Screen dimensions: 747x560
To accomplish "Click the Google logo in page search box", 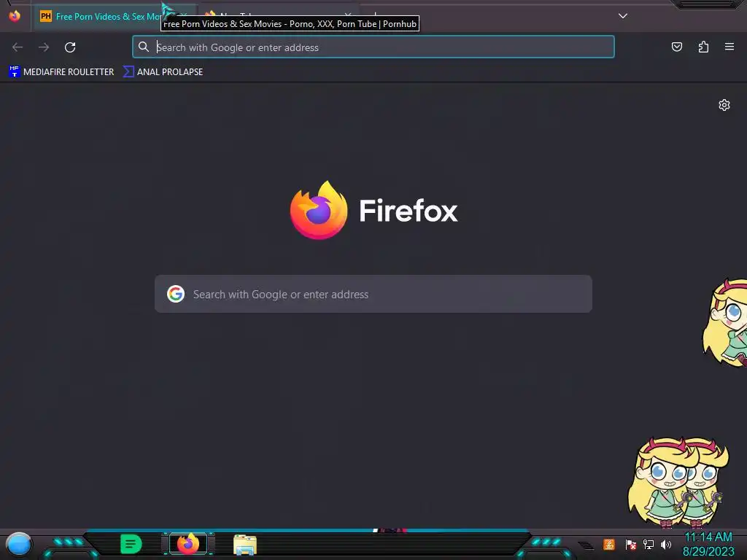I will (176, 294).
